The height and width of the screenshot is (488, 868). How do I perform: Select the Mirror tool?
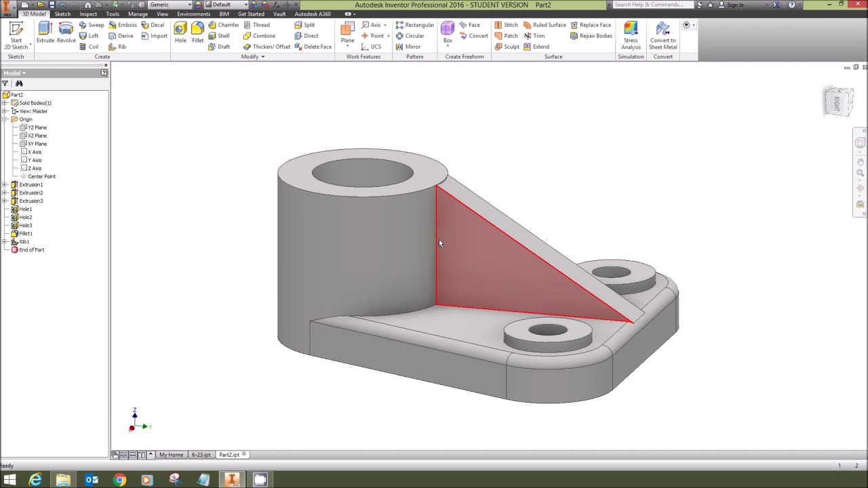pos(408,47)
